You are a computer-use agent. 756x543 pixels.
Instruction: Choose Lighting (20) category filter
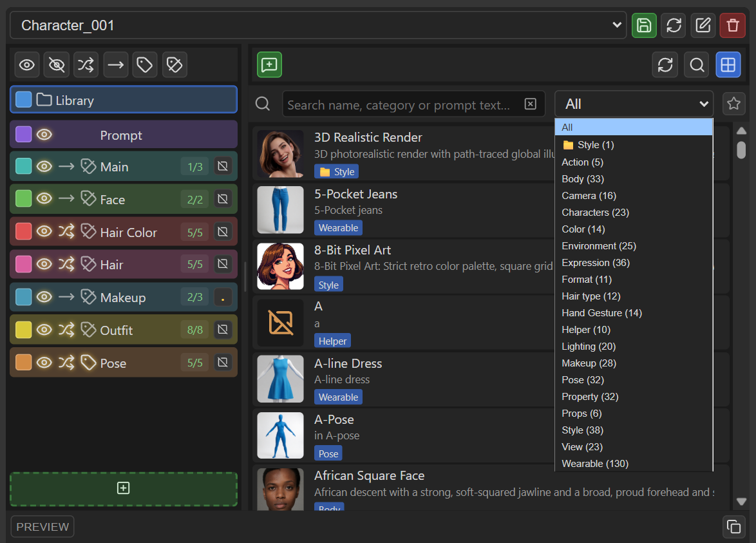(x=634, y=347)
